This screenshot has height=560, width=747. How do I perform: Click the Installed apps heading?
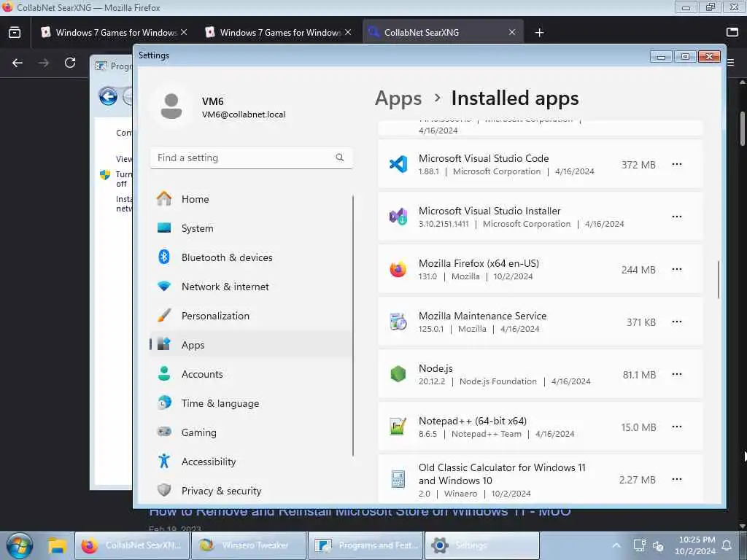(515, 98)
